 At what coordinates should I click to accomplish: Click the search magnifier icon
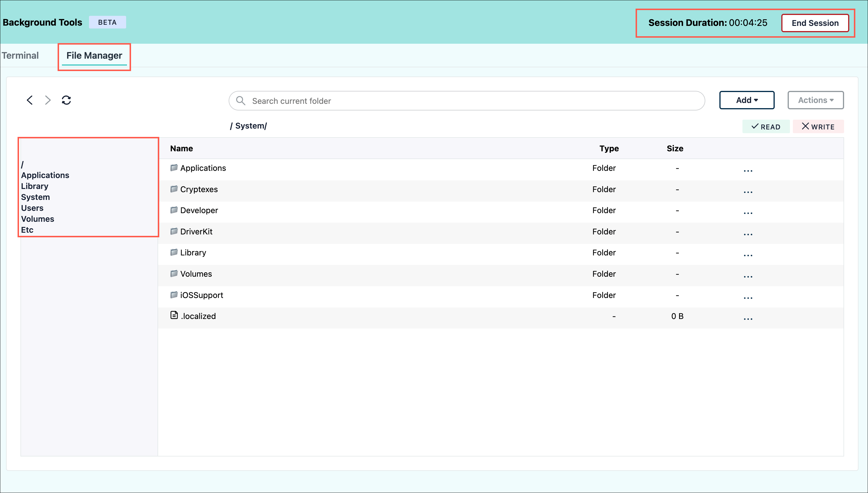click(241, 101)
